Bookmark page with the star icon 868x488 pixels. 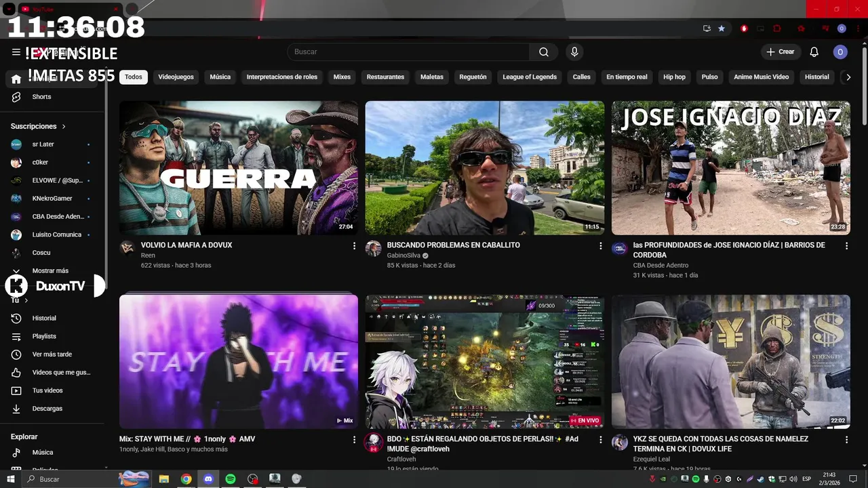[x=722, y=28]
